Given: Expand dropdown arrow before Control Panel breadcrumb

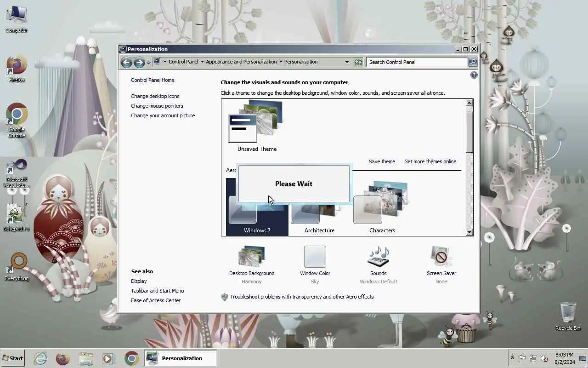Looking at the screenshot, I should pos(164,62).
